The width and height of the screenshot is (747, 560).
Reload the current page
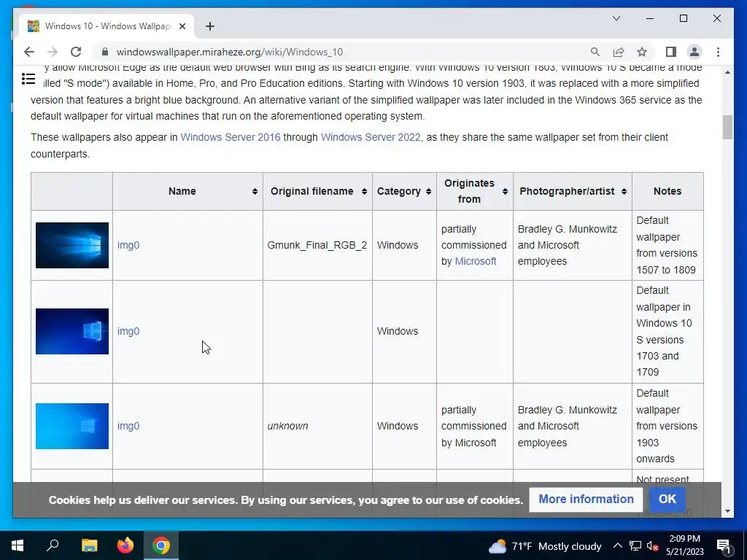pos(76,52)
